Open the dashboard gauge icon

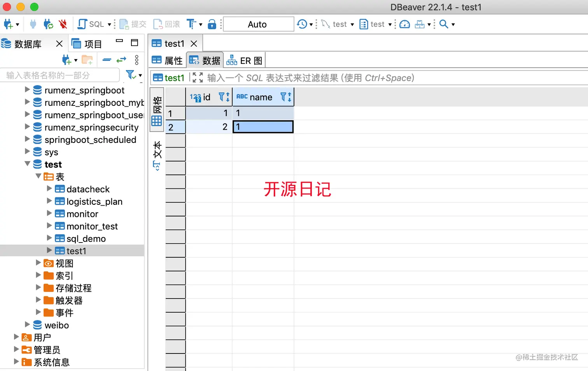pos(405,24)
